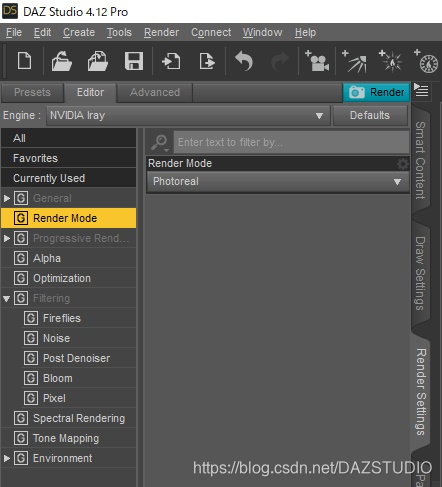Open a scene with the Open File icon
Viewport: 442px width, 487px height.
click(62, 61)
